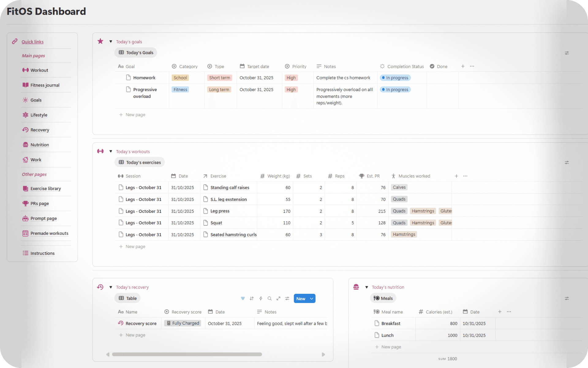Image resolution: width=588 pixels, height=368 pixels.
Task: Change Homework completion status In progress
Action: tap(395, 78)
